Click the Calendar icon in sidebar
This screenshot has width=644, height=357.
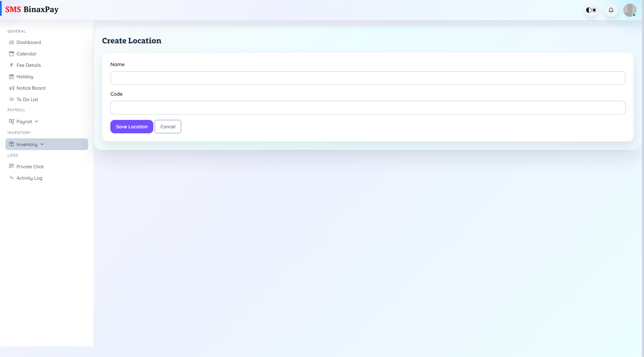11,54
